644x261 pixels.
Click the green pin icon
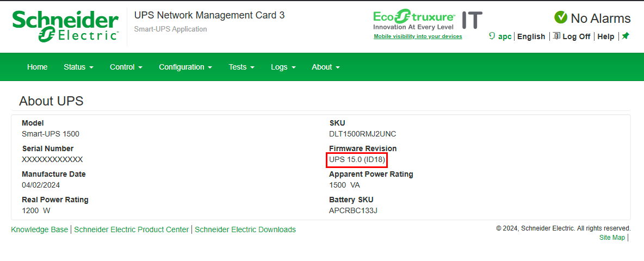pyautogui.click(x=625, y=36)
